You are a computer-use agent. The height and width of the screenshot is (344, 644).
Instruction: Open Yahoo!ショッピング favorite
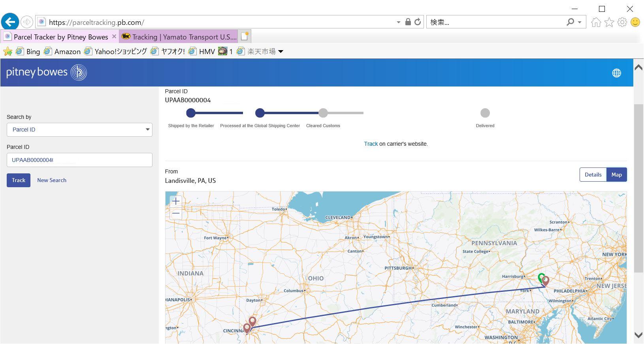point(115,51)
